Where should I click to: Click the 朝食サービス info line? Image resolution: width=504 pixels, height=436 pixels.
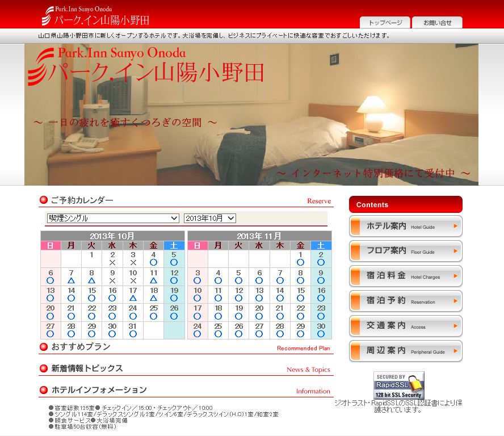coord(72,420)
